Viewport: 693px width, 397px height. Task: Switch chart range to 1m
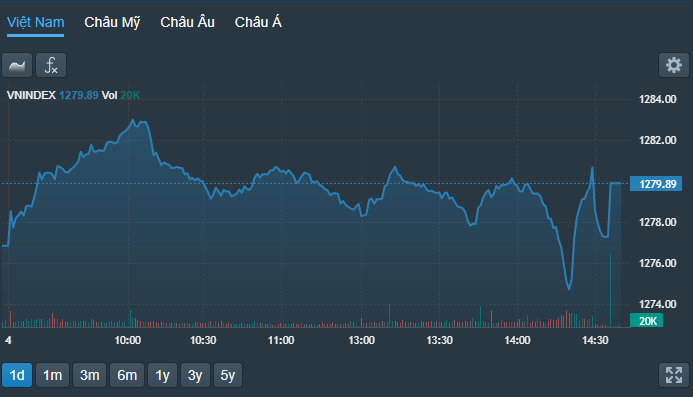(x=53, y=375)
